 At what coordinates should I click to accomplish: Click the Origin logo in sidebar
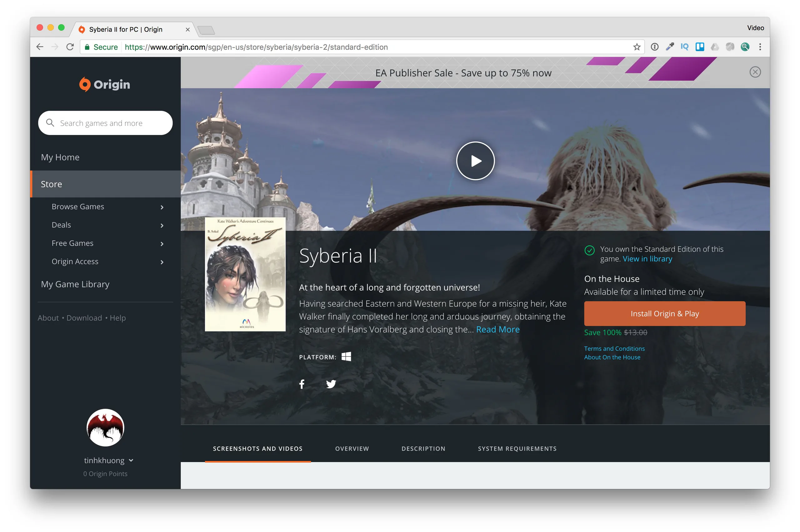(105, 84)
